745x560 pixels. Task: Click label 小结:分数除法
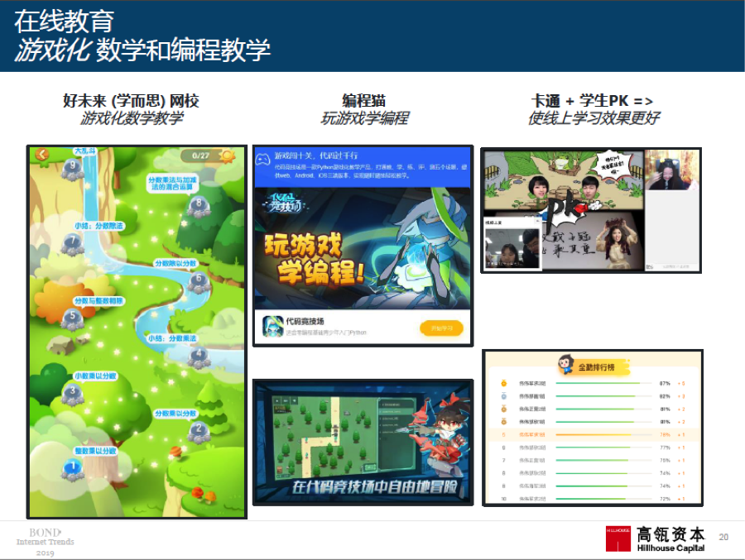[99, 226]
